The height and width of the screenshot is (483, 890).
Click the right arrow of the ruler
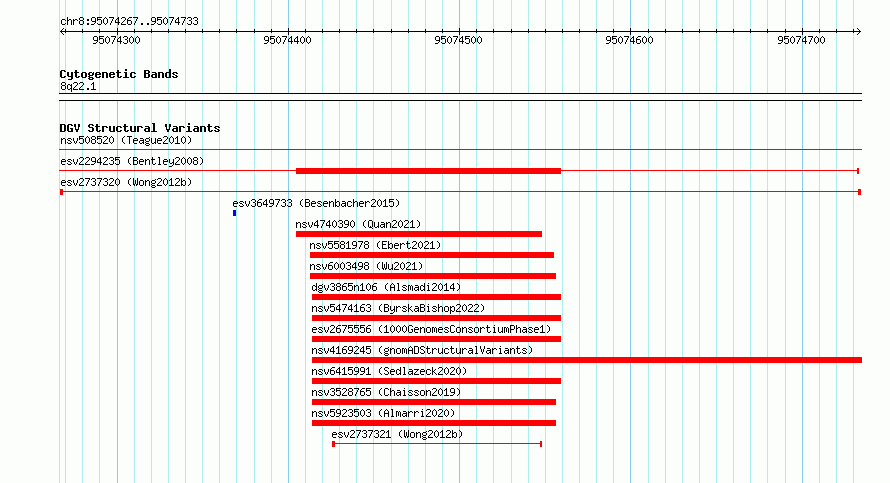858,32
